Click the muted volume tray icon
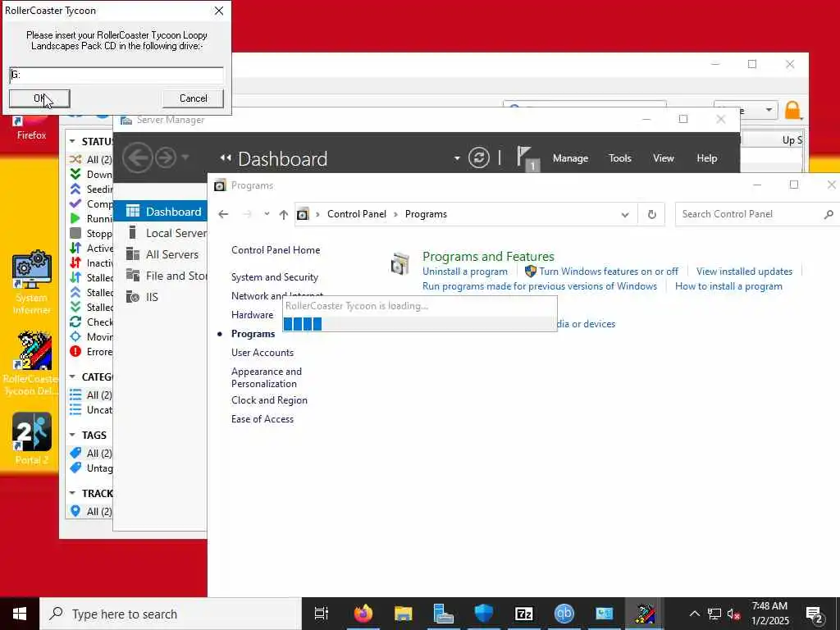The width and height of the screenshot is (840, 630). 733,614
